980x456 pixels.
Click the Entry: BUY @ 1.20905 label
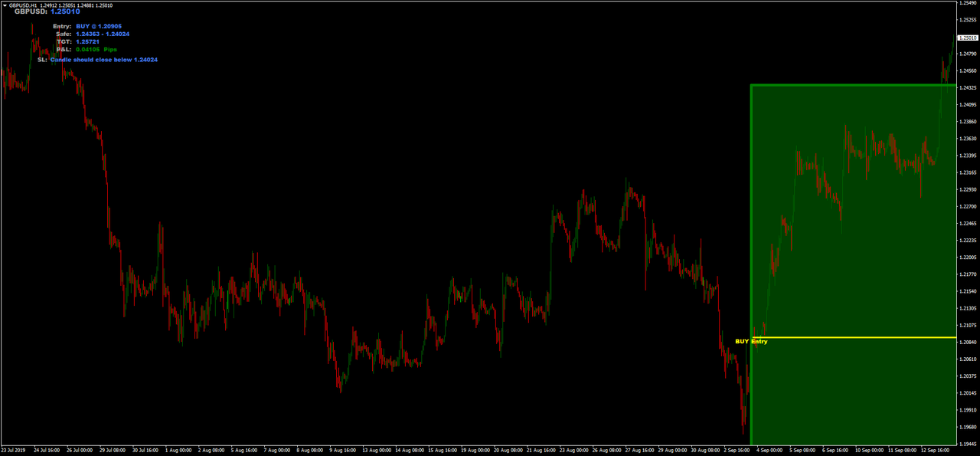pyautogui.click(x=88, y=27)
